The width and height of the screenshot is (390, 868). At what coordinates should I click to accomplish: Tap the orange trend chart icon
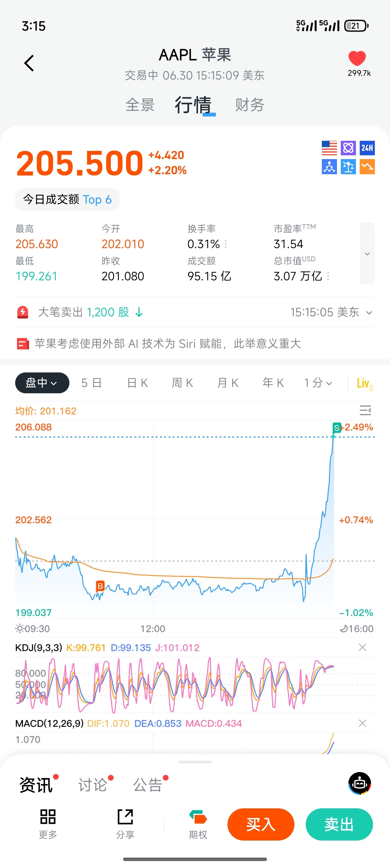point(367,167)
